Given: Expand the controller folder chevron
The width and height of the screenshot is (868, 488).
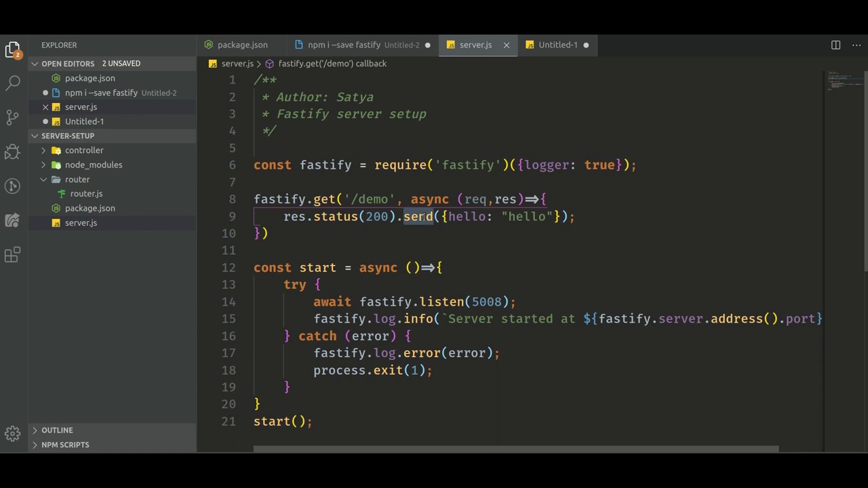Looking at the screenshot, I should [x=44, y=150].
